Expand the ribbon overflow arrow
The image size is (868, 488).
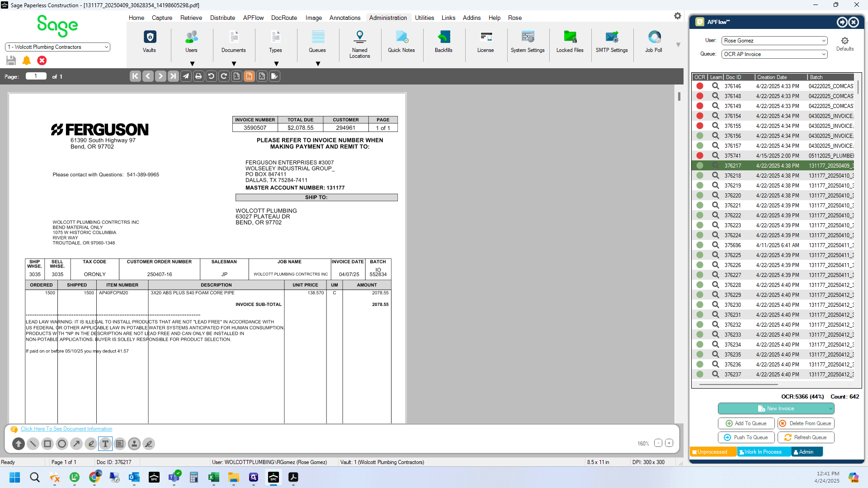click(678, 45)
